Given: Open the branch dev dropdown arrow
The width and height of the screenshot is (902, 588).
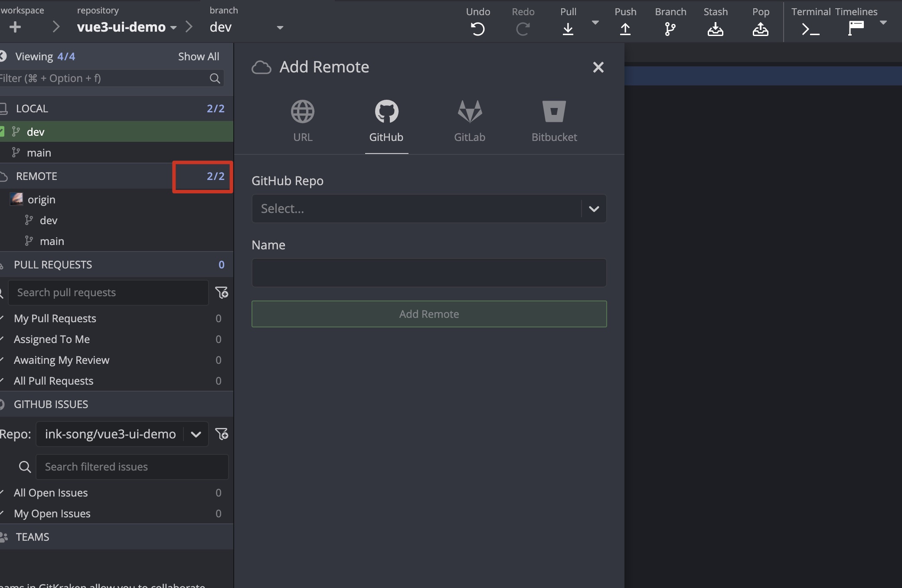Looking at the screenshot, I should point(280,28).
